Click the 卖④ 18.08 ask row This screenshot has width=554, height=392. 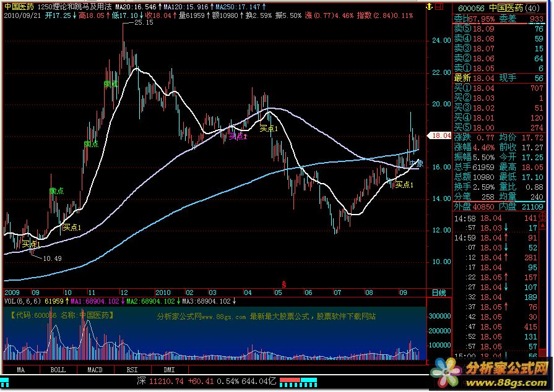click(x=498, y=38)
